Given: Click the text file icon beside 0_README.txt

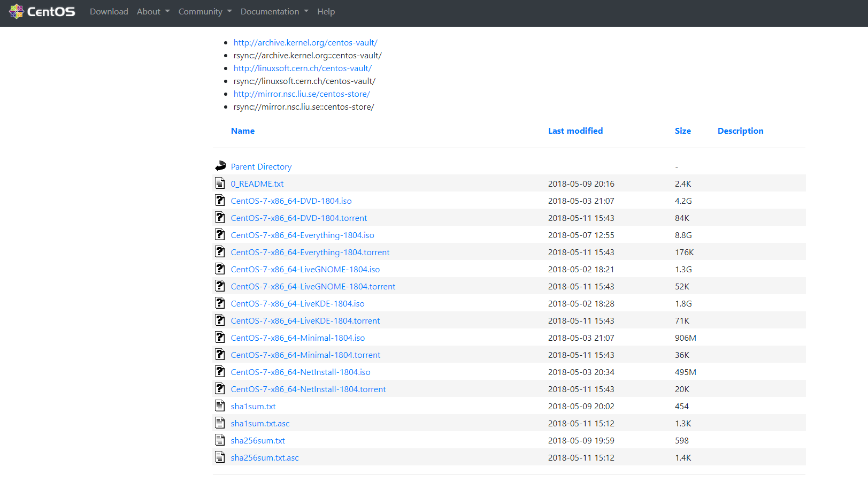Looking at the screenshot, I should (x=220, y=182).
